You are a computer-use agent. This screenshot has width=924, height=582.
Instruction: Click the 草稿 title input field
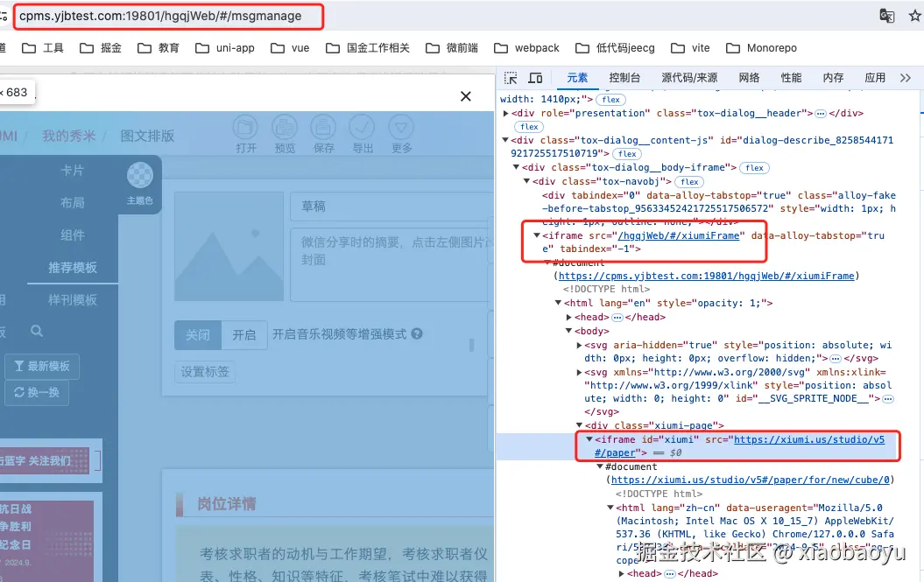click(x=391, y=207)
